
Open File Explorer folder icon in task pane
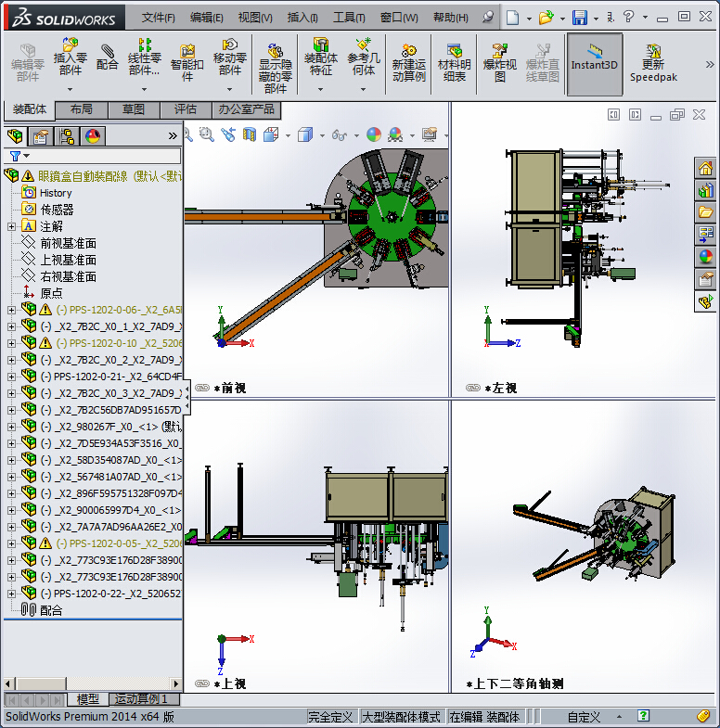tap(705, 212)
